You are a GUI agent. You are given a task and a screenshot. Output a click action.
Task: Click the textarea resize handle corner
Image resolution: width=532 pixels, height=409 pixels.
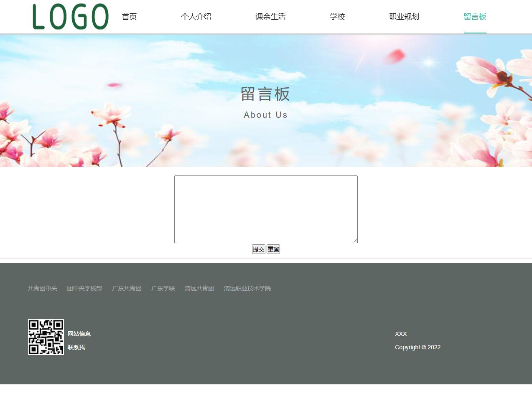[x=355, y=241]
